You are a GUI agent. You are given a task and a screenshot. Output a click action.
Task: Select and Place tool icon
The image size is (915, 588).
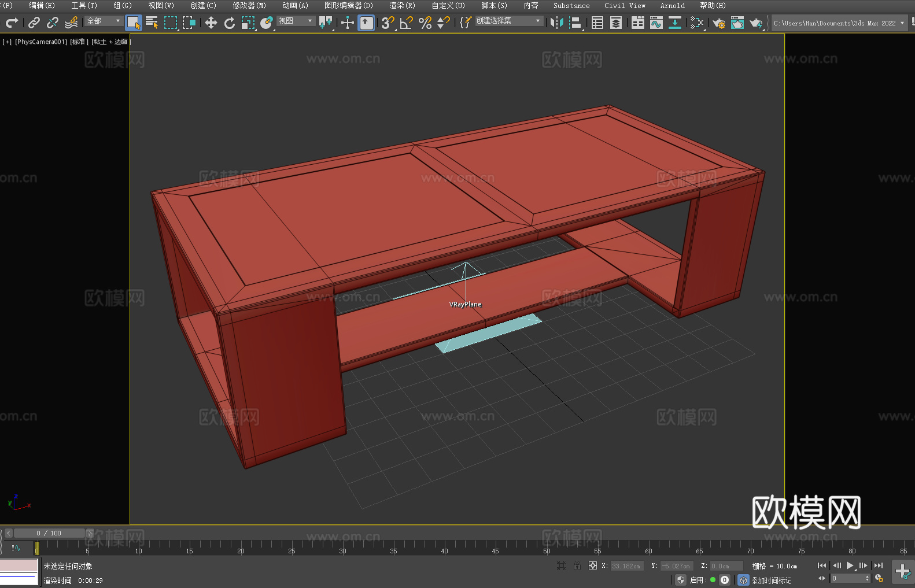coord(267,23)
